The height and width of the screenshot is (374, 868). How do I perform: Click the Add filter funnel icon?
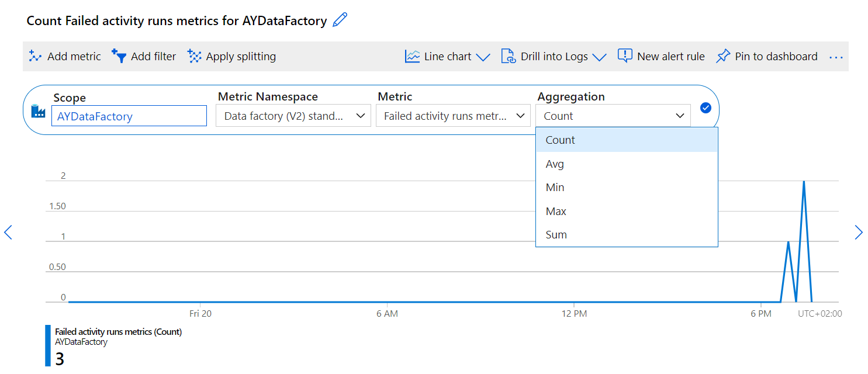point(119,56)
